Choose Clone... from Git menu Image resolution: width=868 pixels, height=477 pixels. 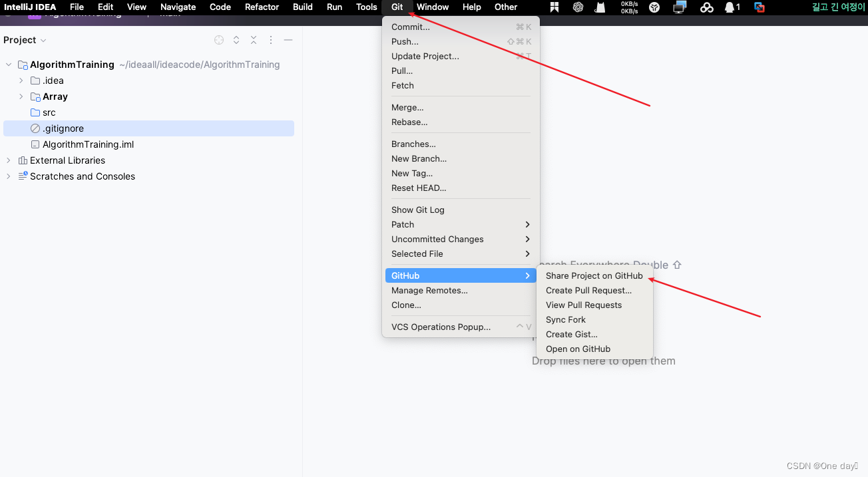pyautogui.click(x=461, y=305)
